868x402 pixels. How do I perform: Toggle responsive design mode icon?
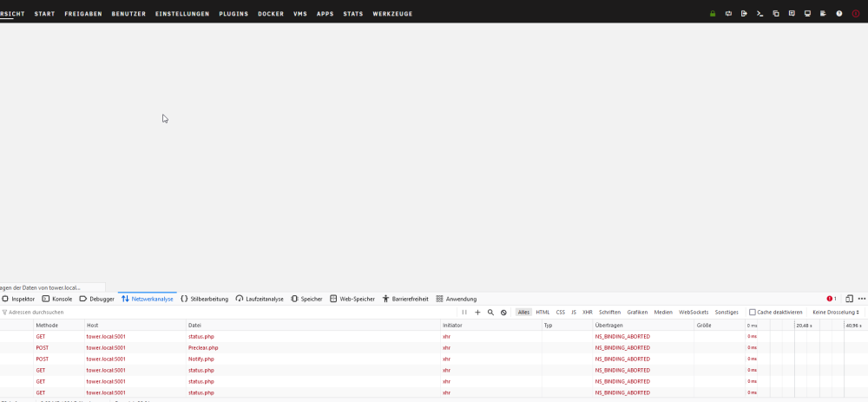tap(849, 299)
